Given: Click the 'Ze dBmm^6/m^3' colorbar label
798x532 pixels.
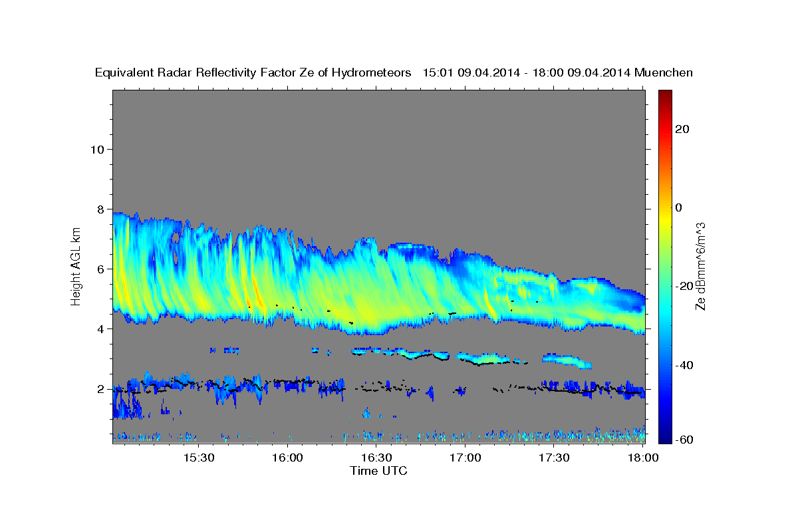Looking at the screenshot, I should tap(700, 267).
